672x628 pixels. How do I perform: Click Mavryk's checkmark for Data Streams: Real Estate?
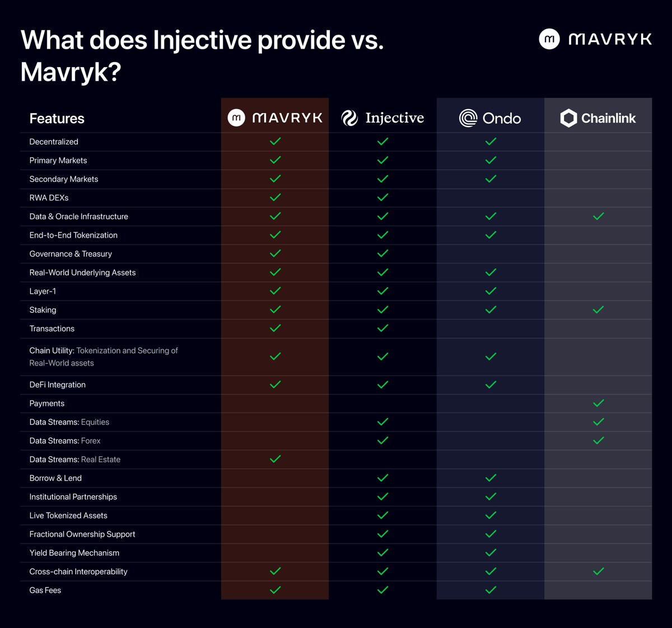[275, 459]
